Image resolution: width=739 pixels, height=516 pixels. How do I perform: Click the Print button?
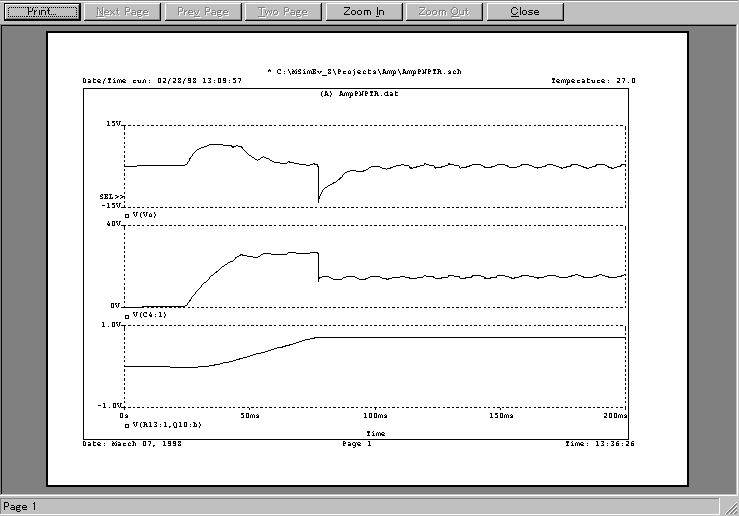pyautogui.click(x=41, y=12)
